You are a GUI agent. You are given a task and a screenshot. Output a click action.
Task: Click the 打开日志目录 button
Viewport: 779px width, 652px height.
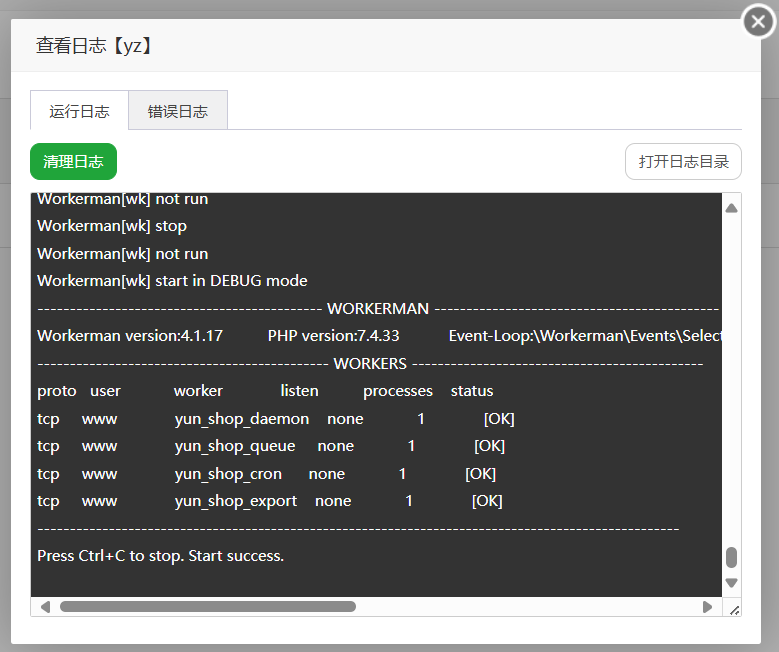tap(683, 162)
